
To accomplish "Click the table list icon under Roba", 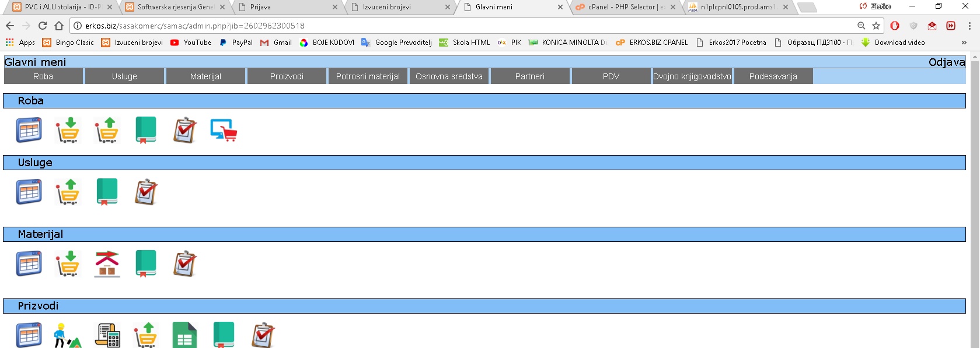I will pyautogui.click(x=29, y=130).
